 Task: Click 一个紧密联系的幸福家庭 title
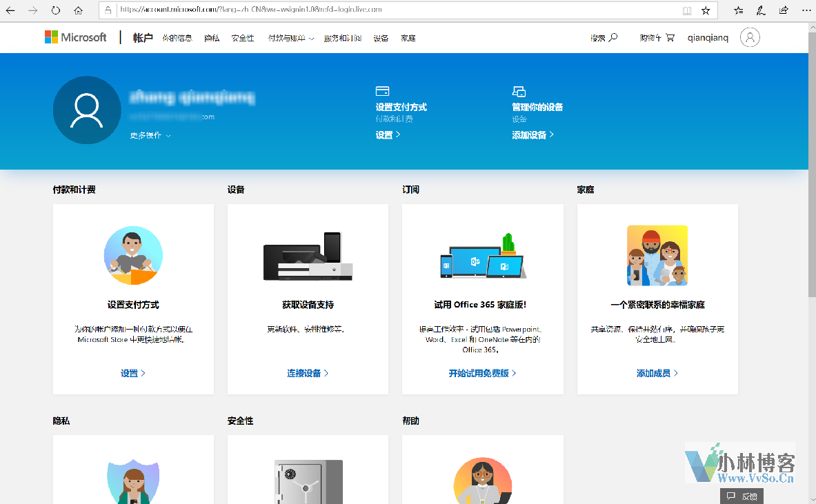pyautogui.click(x=658, y=305)
